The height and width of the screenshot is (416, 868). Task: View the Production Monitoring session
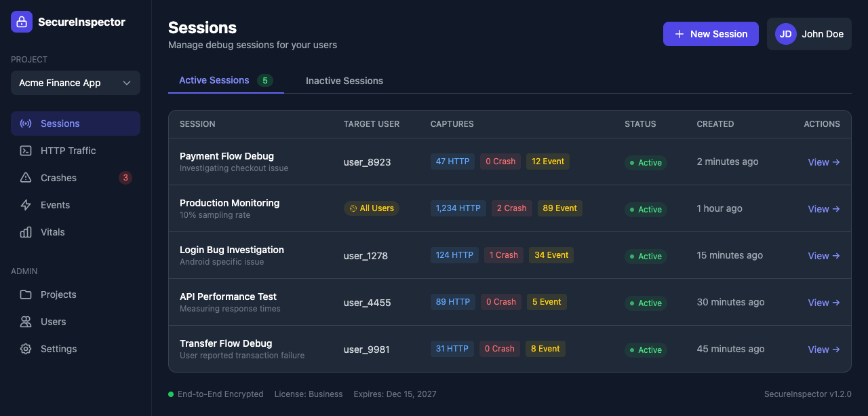tap(824, 209)
